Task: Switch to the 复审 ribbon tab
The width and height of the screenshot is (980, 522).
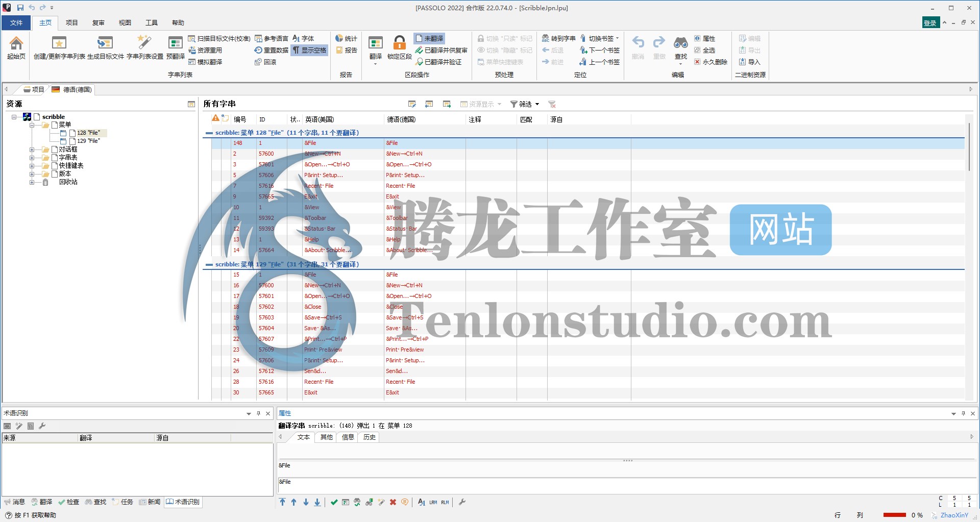Action: tap(98, 22)
